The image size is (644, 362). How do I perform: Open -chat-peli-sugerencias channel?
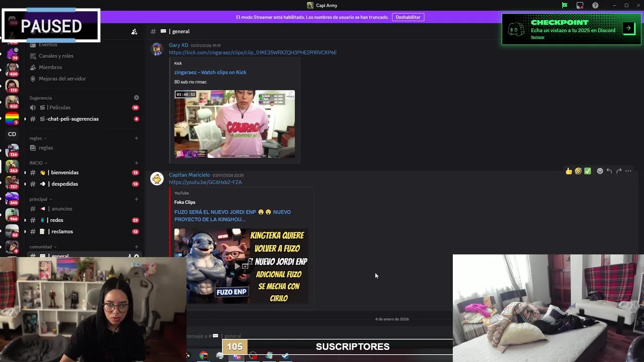[x=83, y=119]
